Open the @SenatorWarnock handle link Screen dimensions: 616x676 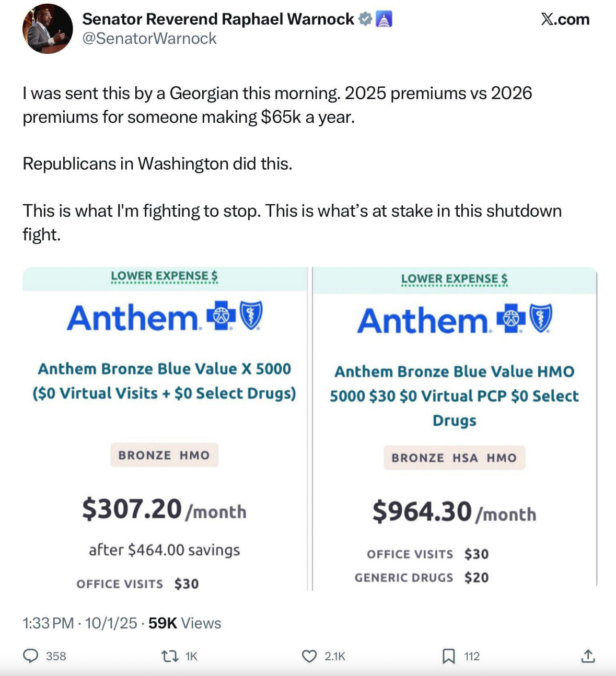pyautogui.click(x=149, y=39)
